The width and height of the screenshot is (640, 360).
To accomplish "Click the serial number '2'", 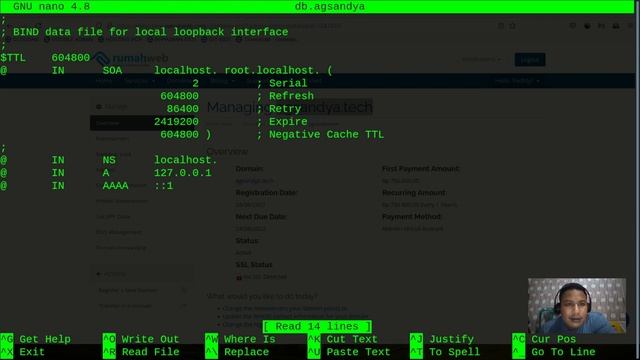I will [x=196, y=83].
